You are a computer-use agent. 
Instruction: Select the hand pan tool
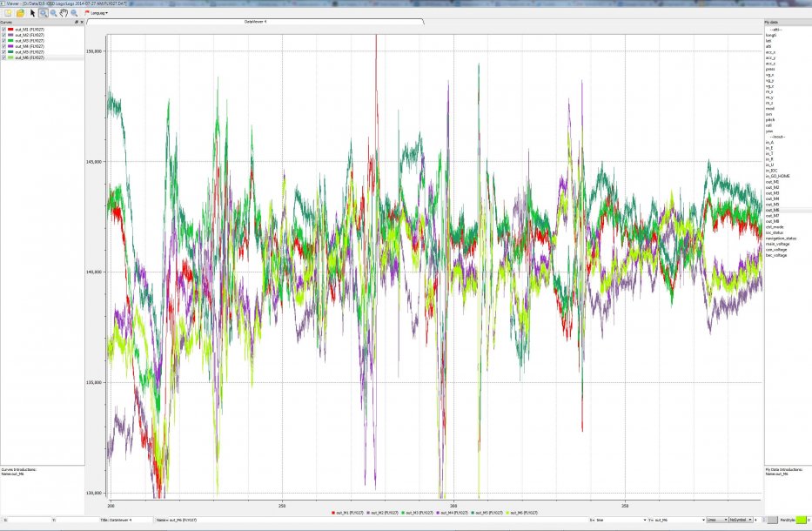tap(64, 13)
